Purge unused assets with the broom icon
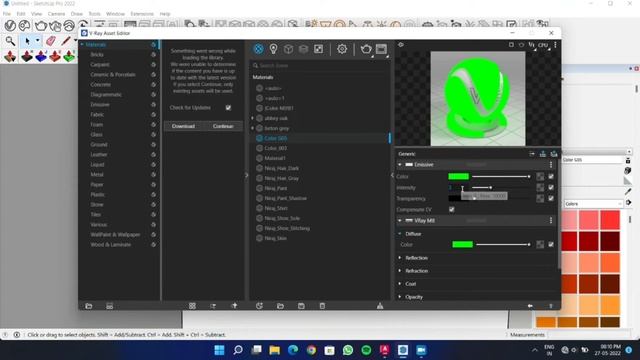The width and height of the screenshot is (640, 360). click(x=380, y=306)
